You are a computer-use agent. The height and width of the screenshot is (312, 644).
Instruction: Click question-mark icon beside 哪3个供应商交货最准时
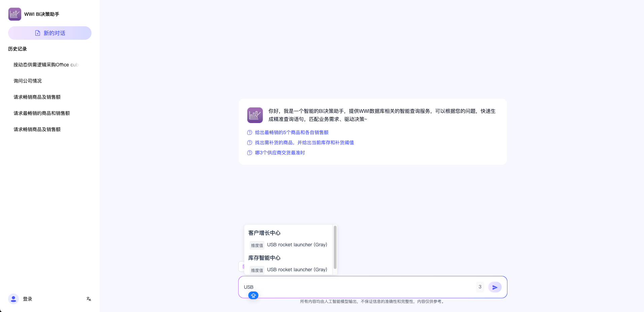[250, 153]
